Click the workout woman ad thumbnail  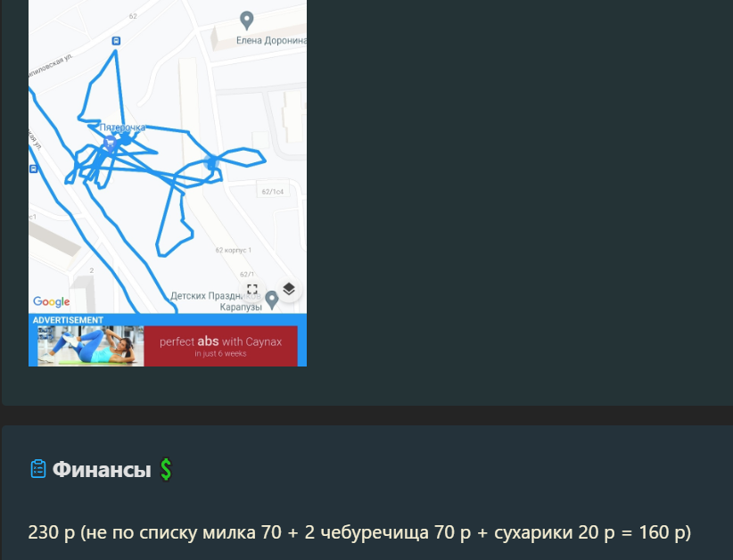point(91,346)
